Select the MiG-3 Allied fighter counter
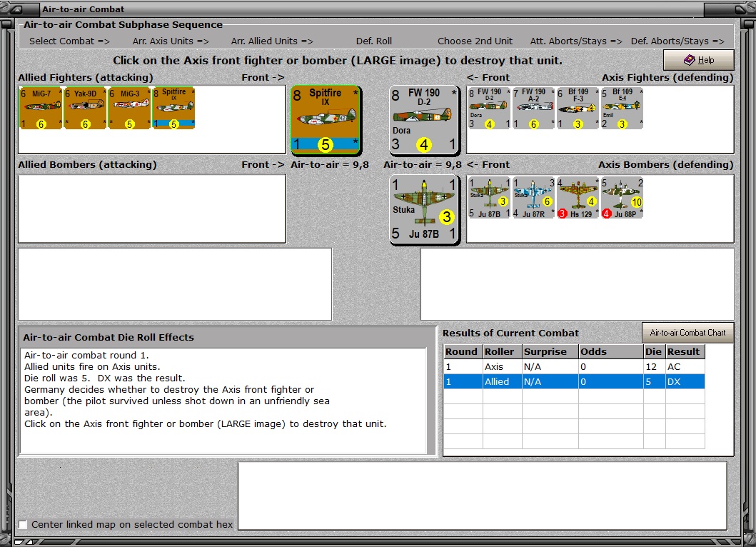756x547 pixels. pyautogui.click(x=130, y=108)
